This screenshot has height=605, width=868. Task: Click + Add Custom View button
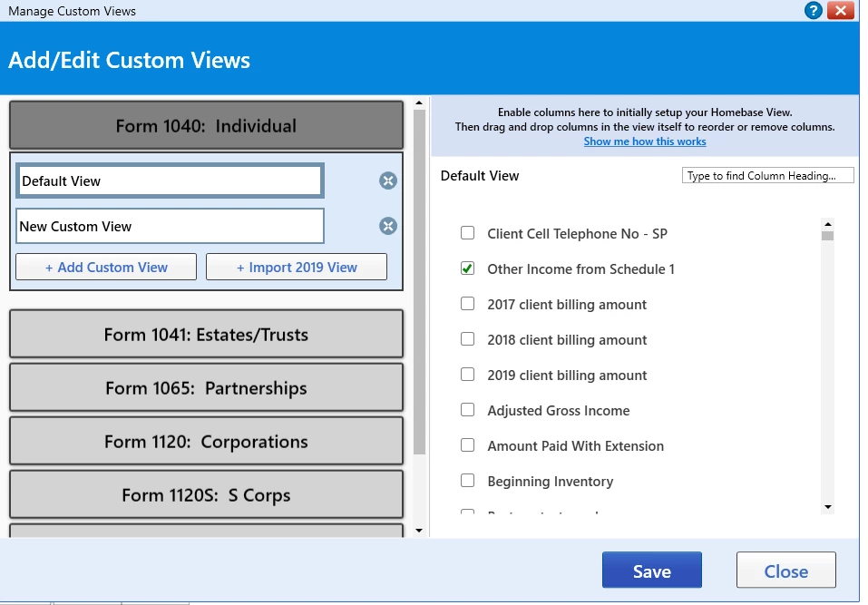[106, 267]
